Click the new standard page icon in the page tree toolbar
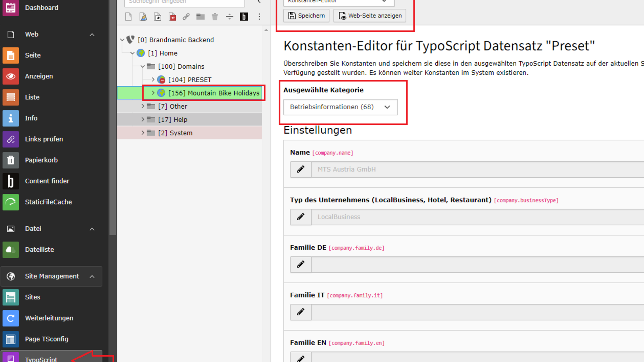The image size is (644, 362). pyautogui.click(x=128, y=17)
